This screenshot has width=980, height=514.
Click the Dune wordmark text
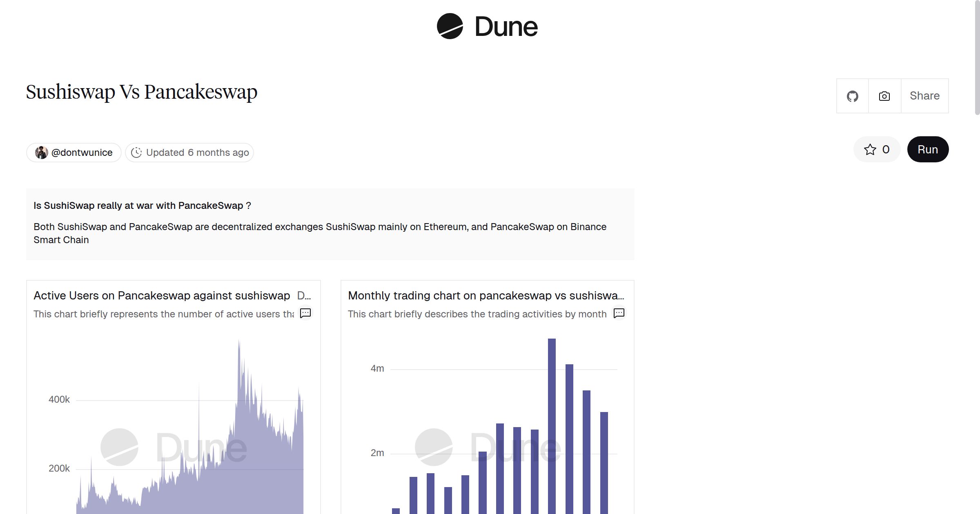[x=506, y=27]
